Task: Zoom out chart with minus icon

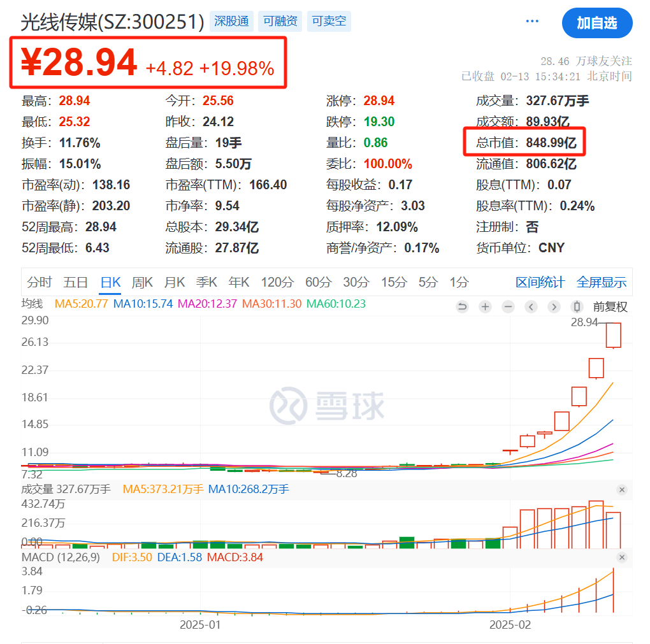Action: click(x=508, y=306)
